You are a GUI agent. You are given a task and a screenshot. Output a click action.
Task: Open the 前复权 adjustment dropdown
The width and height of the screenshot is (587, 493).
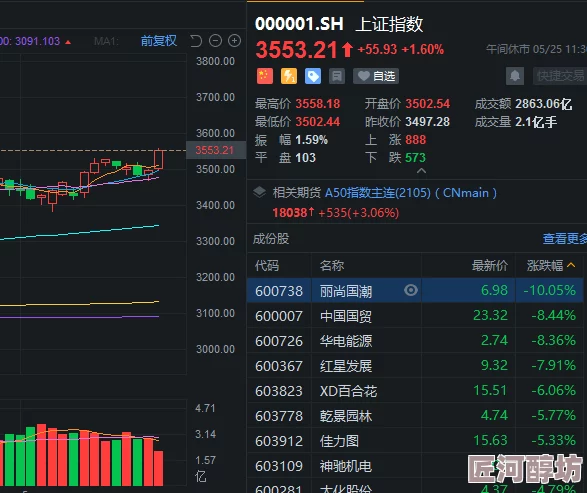(x=158, y=40)
